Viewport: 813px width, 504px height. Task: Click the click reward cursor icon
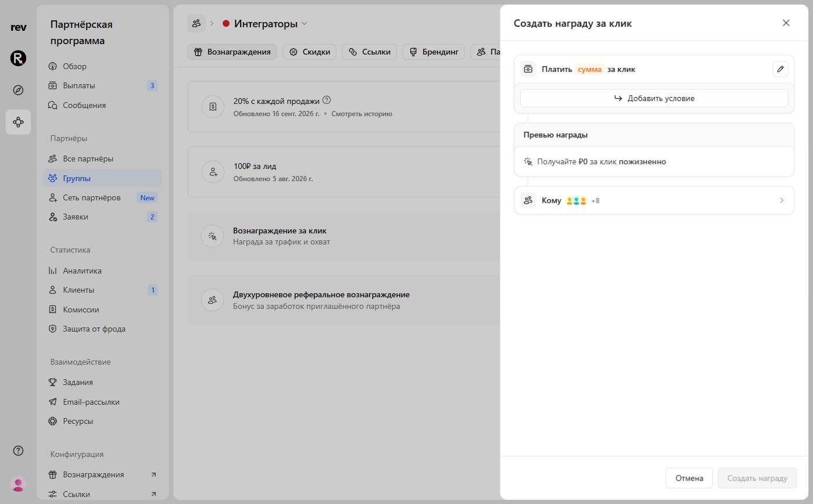coord(213,236)
